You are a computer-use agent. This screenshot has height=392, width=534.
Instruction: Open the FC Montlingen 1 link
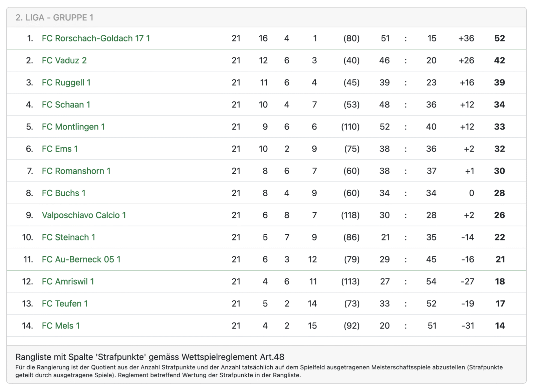click(73, 127)
